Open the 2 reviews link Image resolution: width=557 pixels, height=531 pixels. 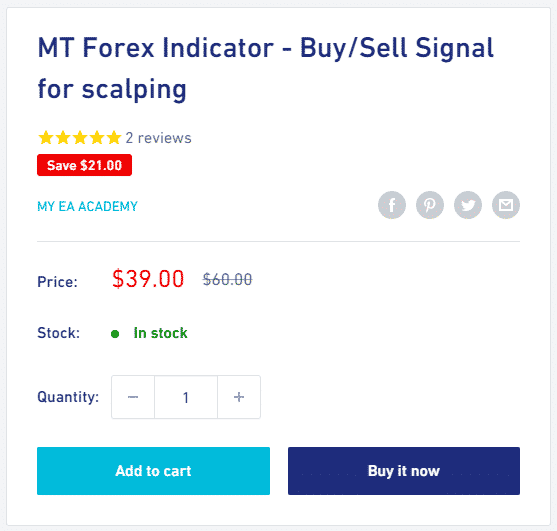click(x=158, y=138)
